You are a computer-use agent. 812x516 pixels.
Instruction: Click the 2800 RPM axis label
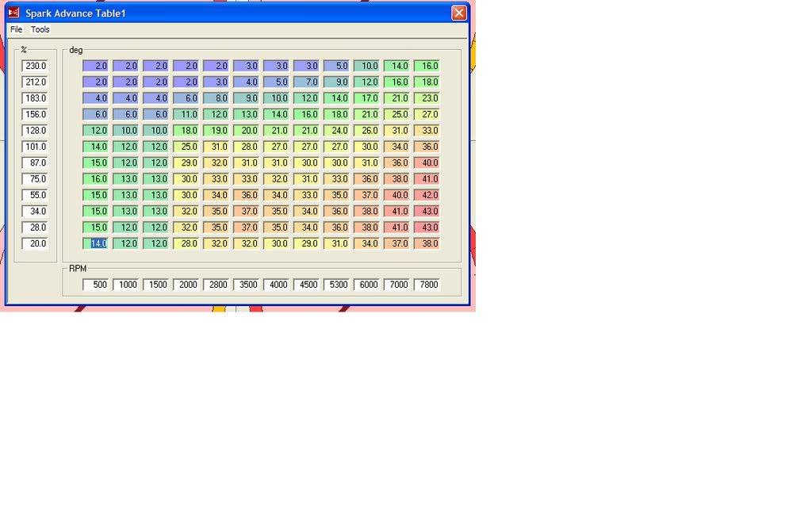(217, 285)
